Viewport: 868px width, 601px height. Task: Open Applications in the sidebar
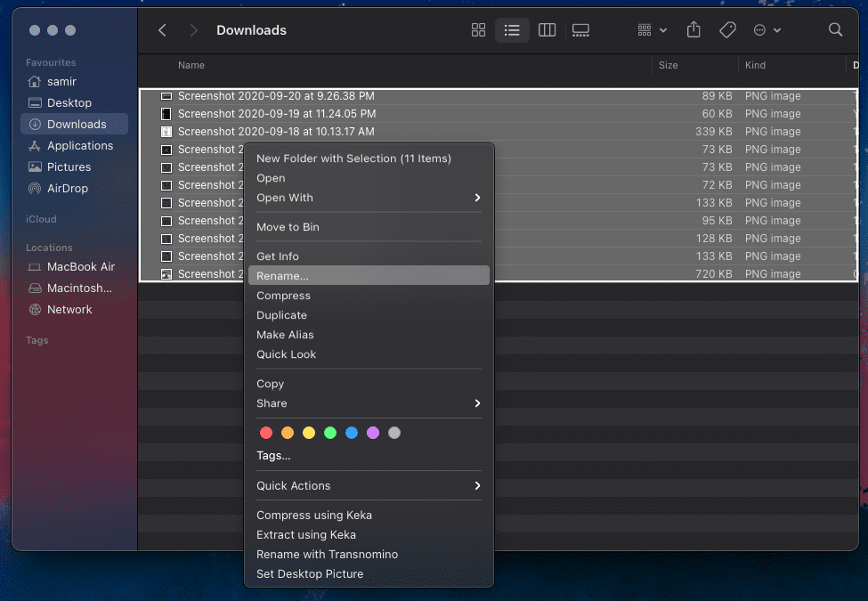(79, 145)
